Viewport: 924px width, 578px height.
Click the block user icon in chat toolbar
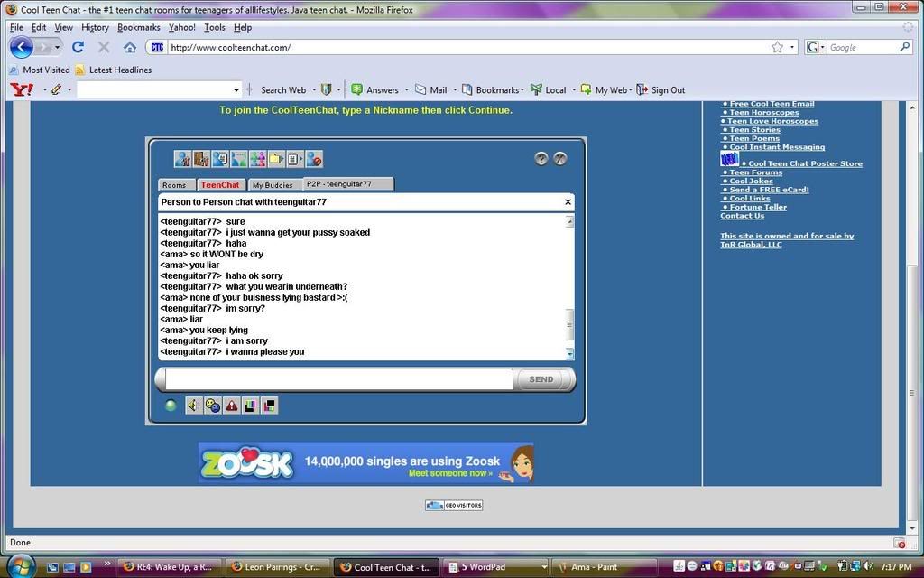[314, 160]
